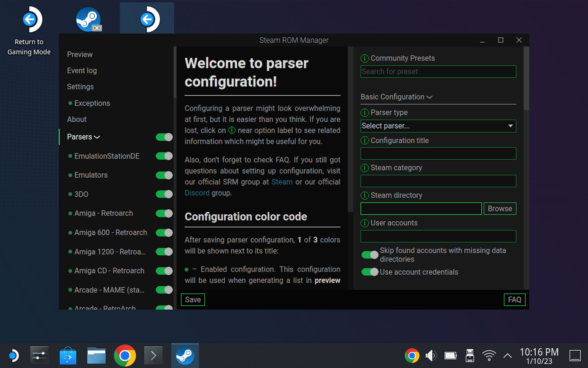Open System Settings from taskbar
The width and height of the screenshot is (588, 368).
click(x=39, y=355)
